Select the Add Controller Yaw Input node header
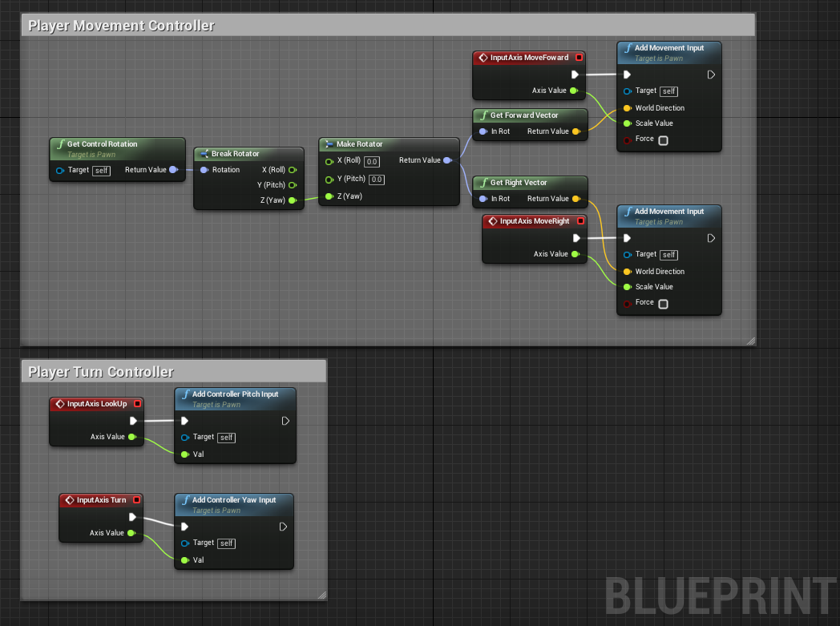 [234, 505]
